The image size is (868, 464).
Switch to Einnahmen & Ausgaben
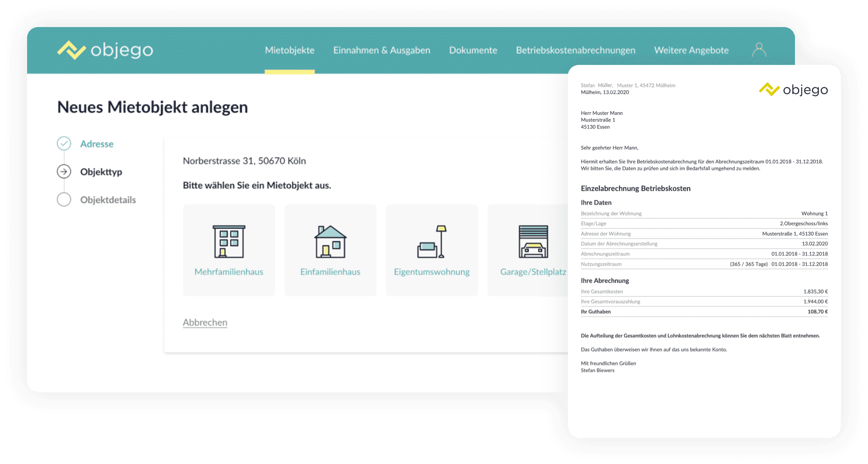click(382, 50)
